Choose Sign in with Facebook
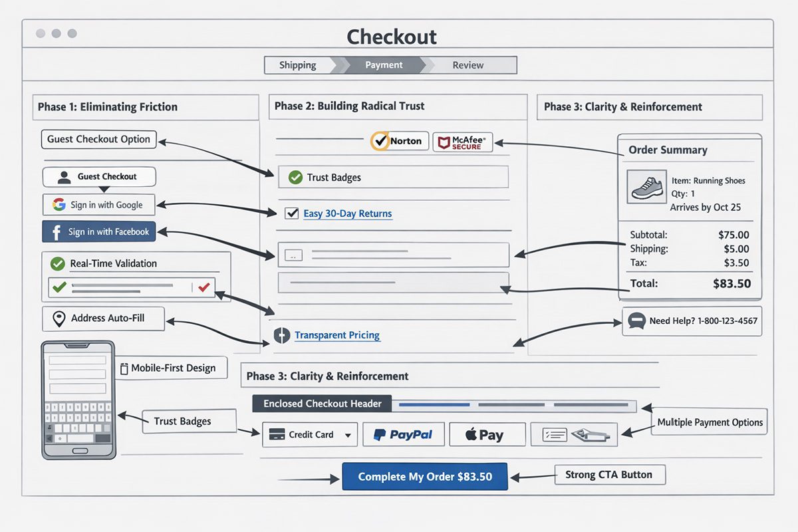The height and width of the screenshot is (532, 798). [98, 231]
